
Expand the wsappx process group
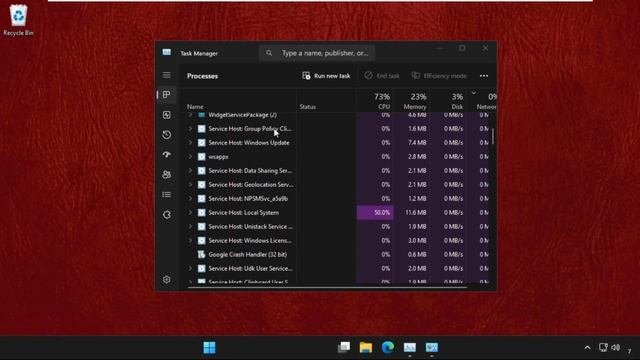pos(190,157)
